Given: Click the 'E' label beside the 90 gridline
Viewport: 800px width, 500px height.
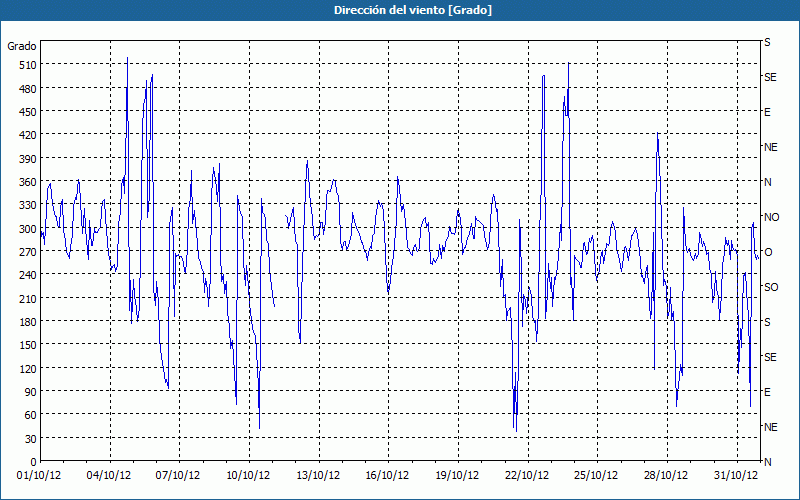Looking at the screenshot, I should pos(767,392).
